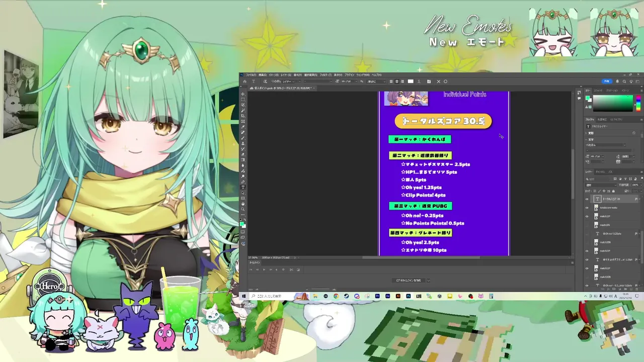Image resolution: width=644 pixels, height=362 pixels.
Task: Align text right in options bar
Action: (x=403, y=81)
